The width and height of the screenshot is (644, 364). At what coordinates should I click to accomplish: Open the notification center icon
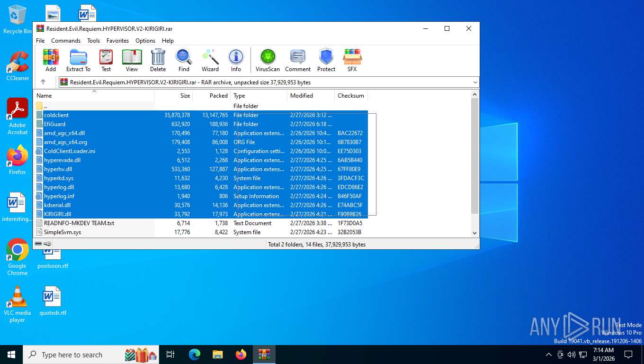coord(628,355)
